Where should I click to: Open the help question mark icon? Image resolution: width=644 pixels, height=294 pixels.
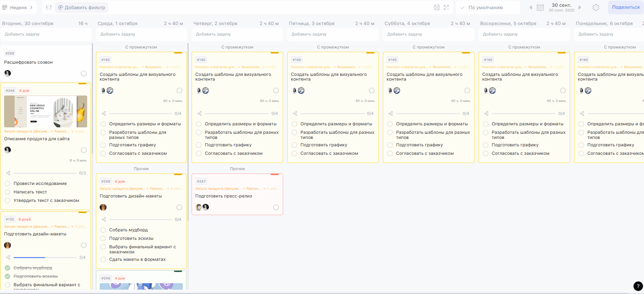coord(638,286)
